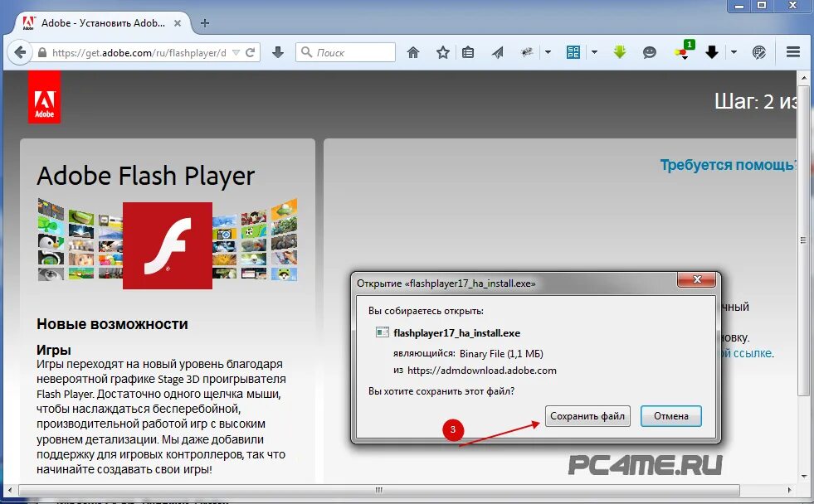Minimize the Firefox window
814x504 pixels.
738,6
